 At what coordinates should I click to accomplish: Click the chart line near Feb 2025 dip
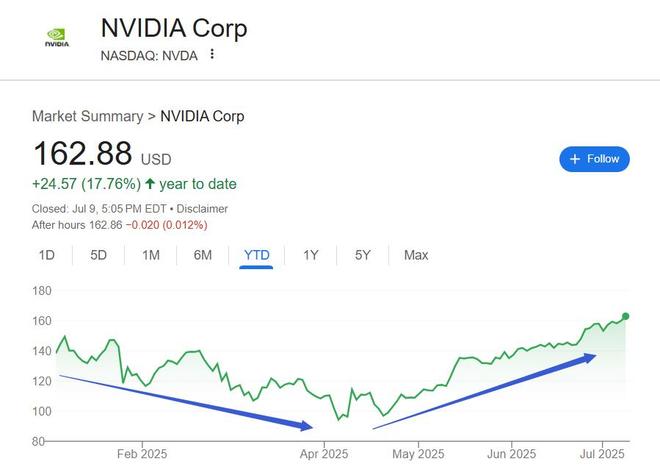pos(146,385)
